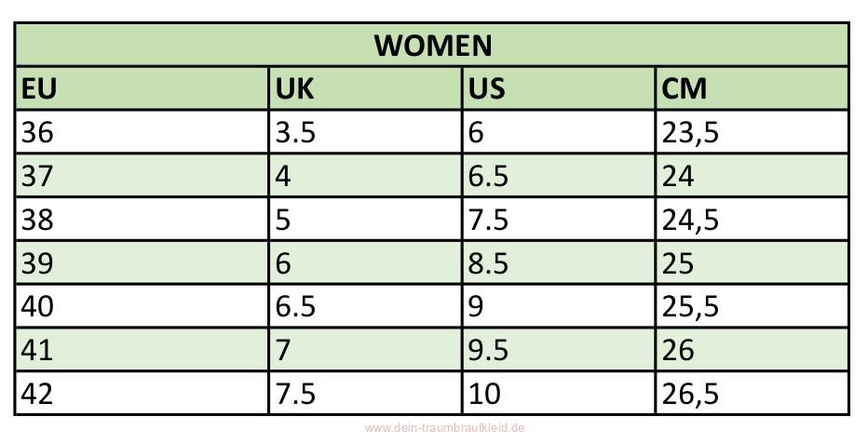Click the 26,5 CM cell
This screenshot has height=443, width=868.
[x=752, y=394]
